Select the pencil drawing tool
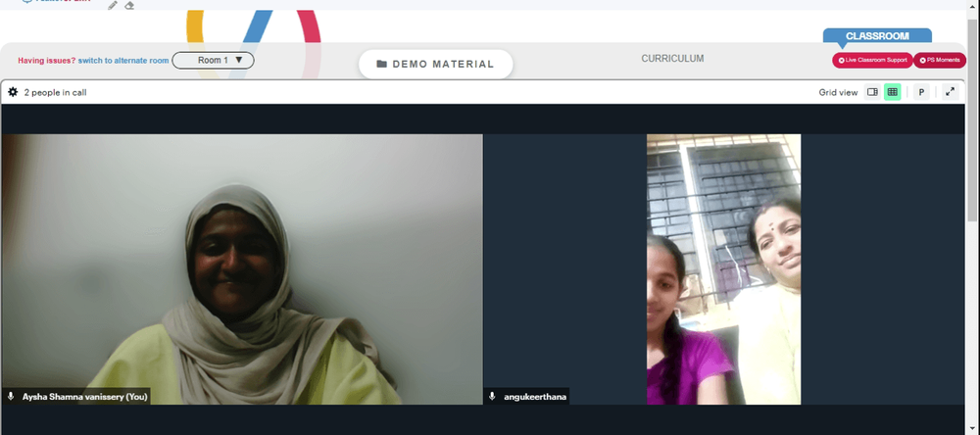 tap(113, 5)
